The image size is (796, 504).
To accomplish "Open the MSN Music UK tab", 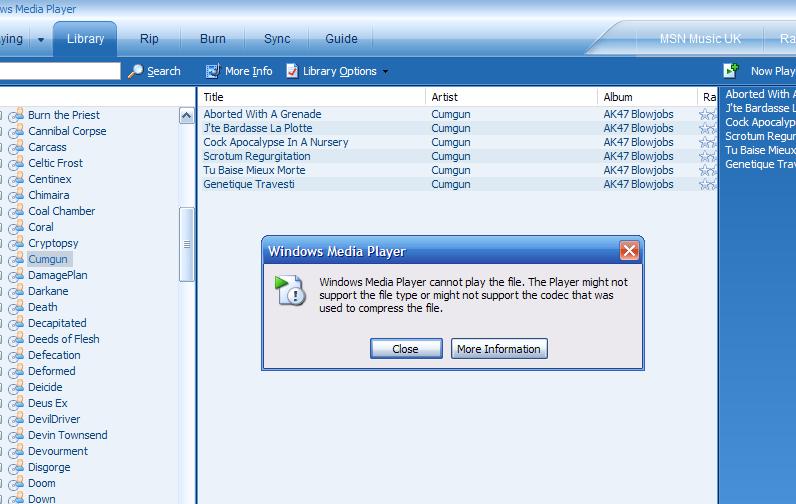I will pyautogui.click(x=700, y=39).
